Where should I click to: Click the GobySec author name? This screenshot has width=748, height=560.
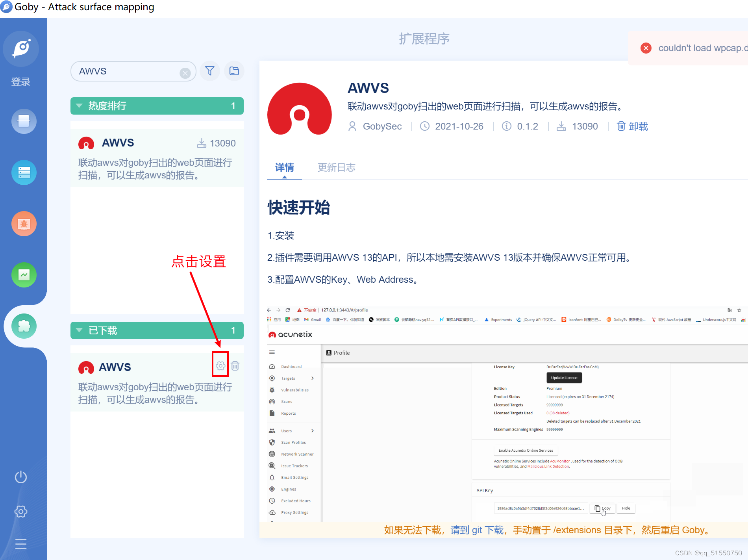pyautogui.click(x=382, y=126)
